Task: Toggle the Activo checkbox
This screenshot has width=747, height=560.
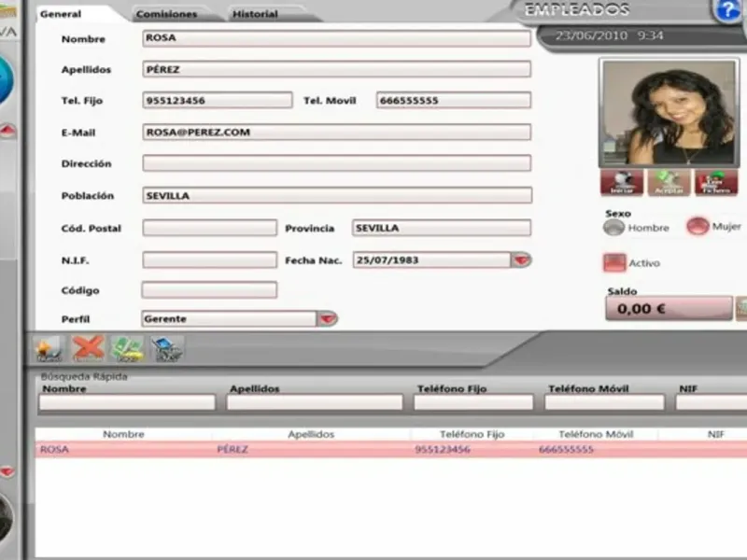Action: pos(614,263)
